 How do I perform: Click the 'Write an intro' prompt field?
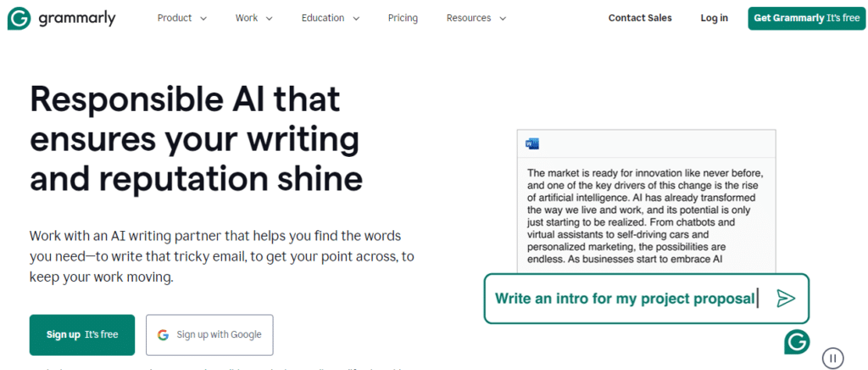coord(626,298)
